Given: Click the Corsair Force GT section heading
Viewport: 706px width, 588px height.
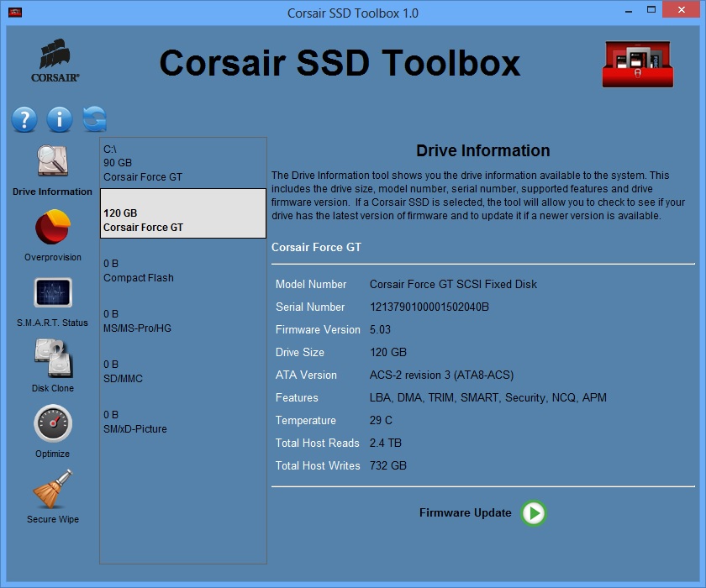Looking at the screenshot, I should click(x=316, y=248).
